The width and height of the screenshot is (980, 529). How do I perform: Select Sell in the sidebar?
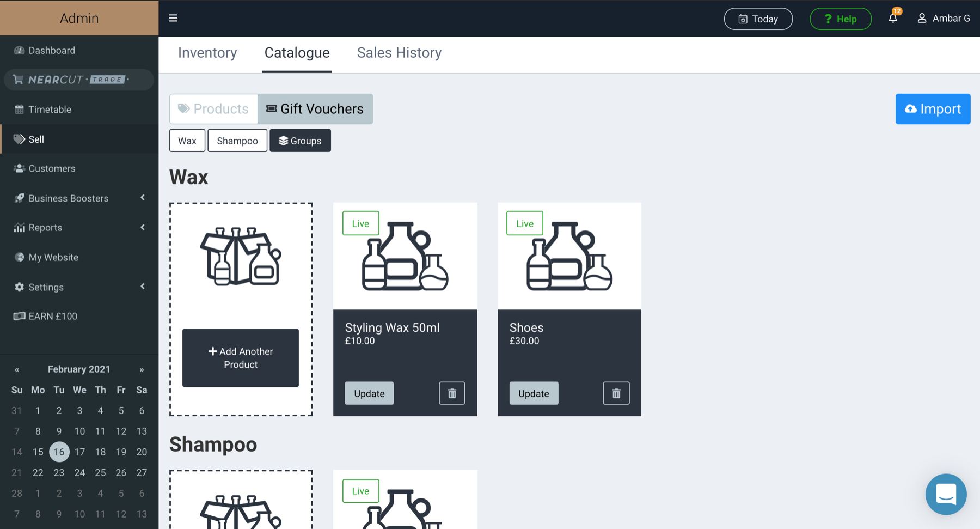[x=79, y=139]
